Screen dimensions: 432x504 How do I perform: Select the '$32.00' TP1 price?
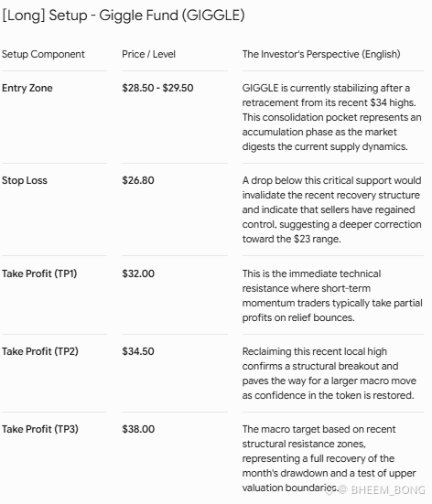[x=138, y=273]
